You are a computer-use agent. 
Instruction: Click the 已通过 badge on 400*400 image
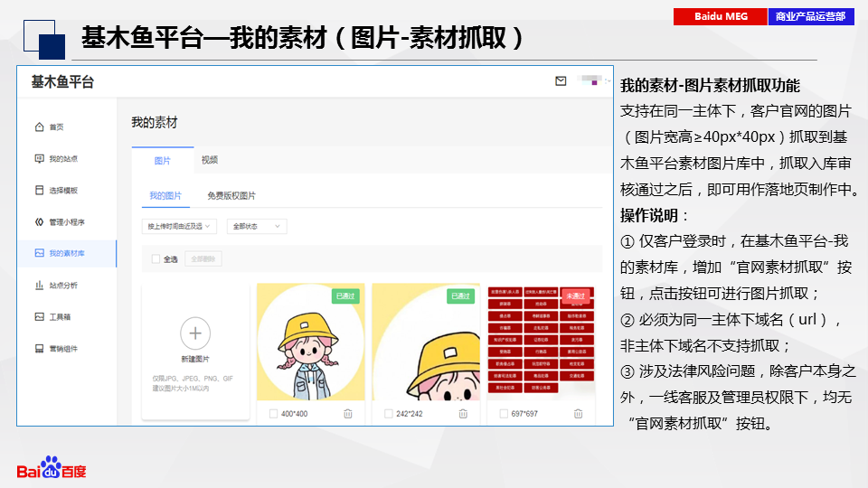[345, 296]
